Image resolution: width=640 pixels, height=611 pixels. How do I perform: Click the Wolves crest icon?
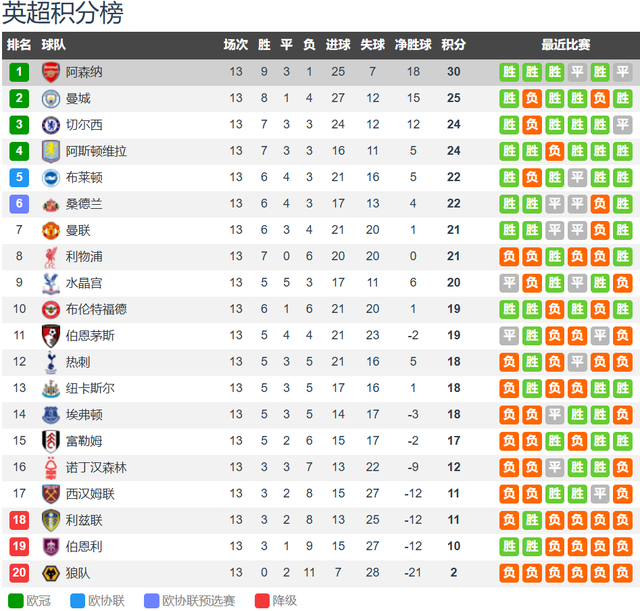(x=50, y=572)
